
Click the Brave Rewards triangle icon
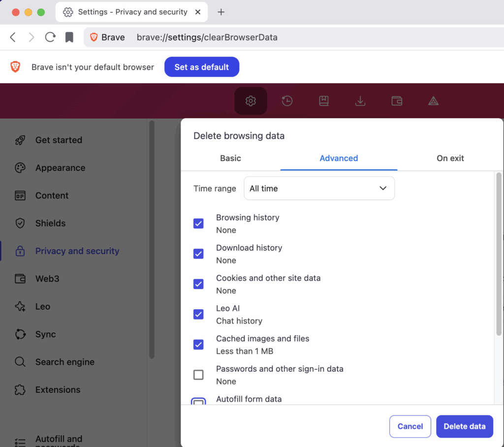[433, 101]
